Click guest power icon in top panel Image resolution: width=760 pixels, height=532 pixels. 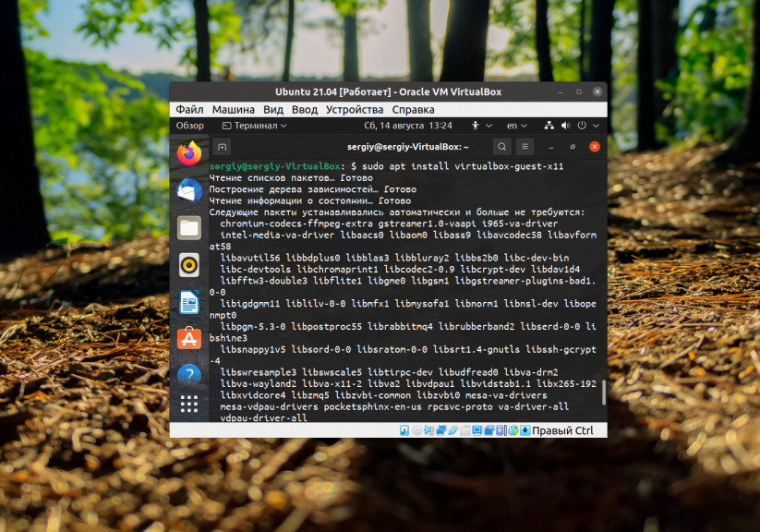click(582, 126)
